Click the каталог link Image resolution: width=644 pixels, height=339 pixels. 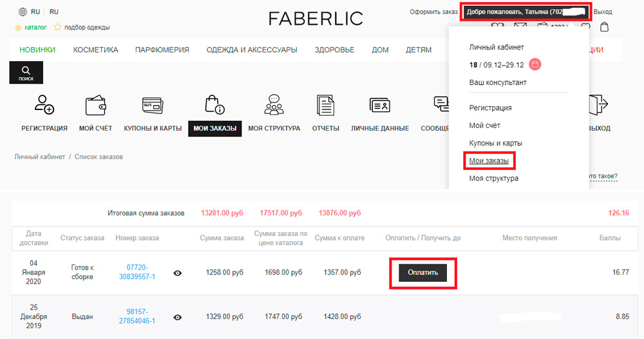[x=35, y=28]
